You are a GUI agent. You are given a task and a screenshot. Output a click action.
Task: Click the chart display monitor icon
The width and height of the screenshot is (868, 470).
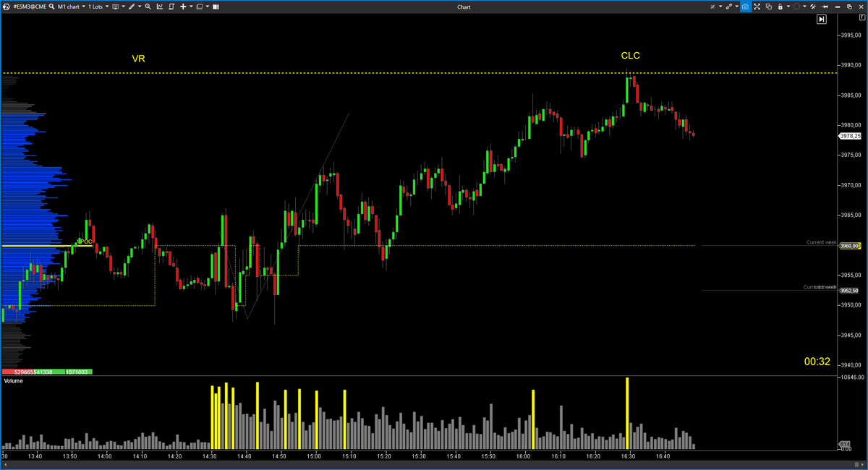(116, 7)
